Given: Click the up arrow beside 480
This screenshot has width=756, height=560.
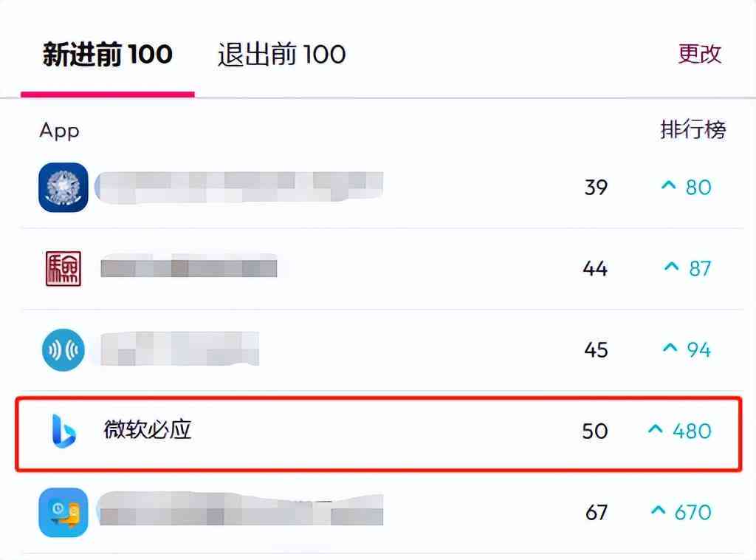Looking at the screenshot, I should tap(656, 428).
